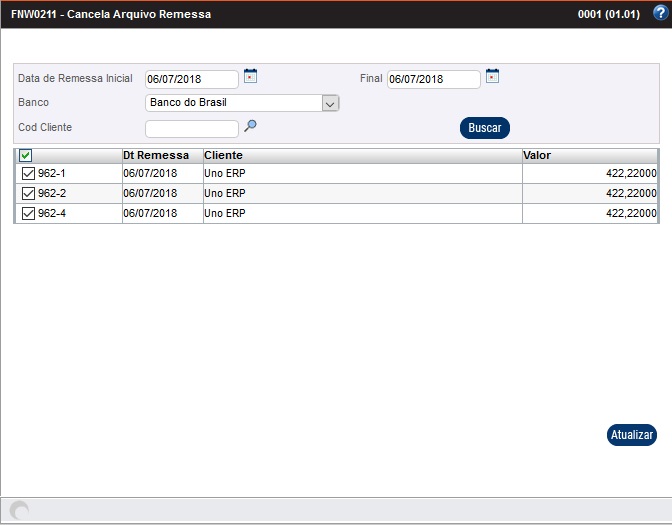Click the Cod Cliente search magnifier
This screenshot has height=525, width=672.
pyautogui.click(x=251, y=126)
